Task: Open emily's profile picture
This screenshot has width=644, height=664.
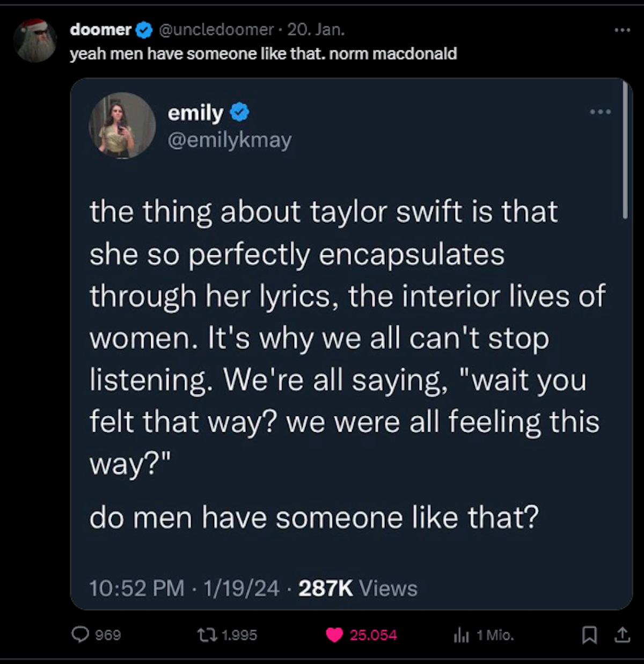Action: click(x=122, y=126)
